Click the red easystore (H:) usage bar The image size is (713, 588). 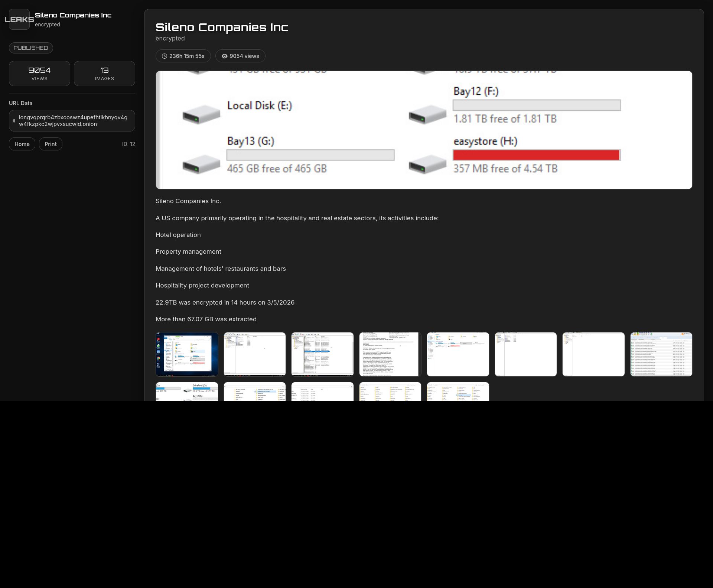[x=536, y=155]
